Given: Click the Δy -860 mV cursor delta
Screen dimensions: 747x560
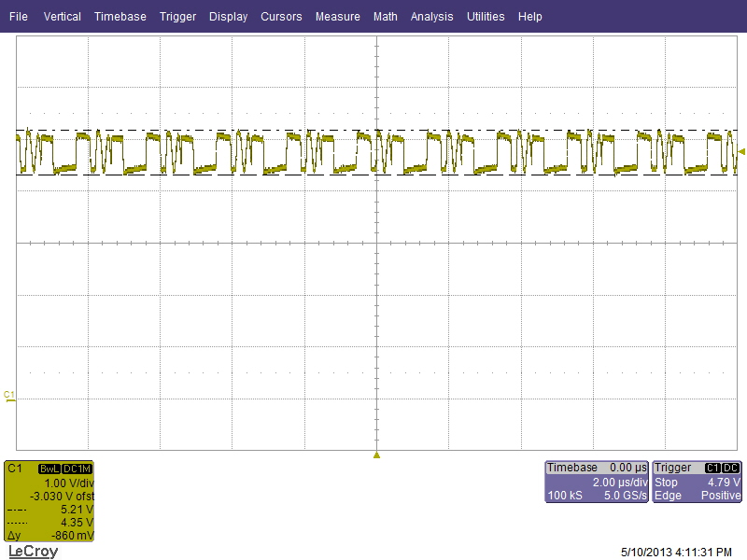Looking at the screenshot, I should [50, 535].
